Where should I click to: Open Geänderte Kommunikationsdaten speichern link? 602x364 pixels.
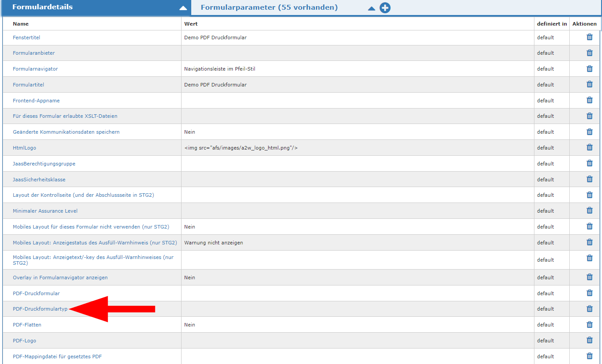(66, 132)
